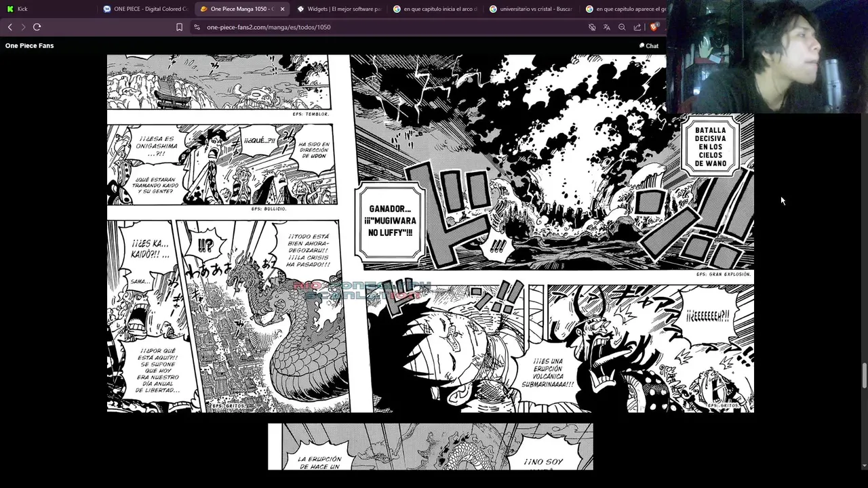This screenshot has height=488, width=868.
Task: Switch to the Widgets software tab
Action: pos(340,9)
